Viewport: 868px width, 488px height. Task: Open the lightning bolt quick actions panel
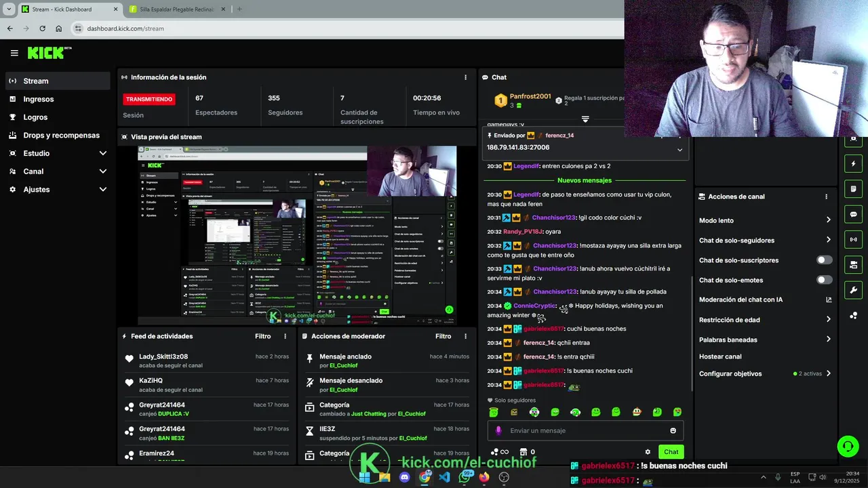[853, 164]
